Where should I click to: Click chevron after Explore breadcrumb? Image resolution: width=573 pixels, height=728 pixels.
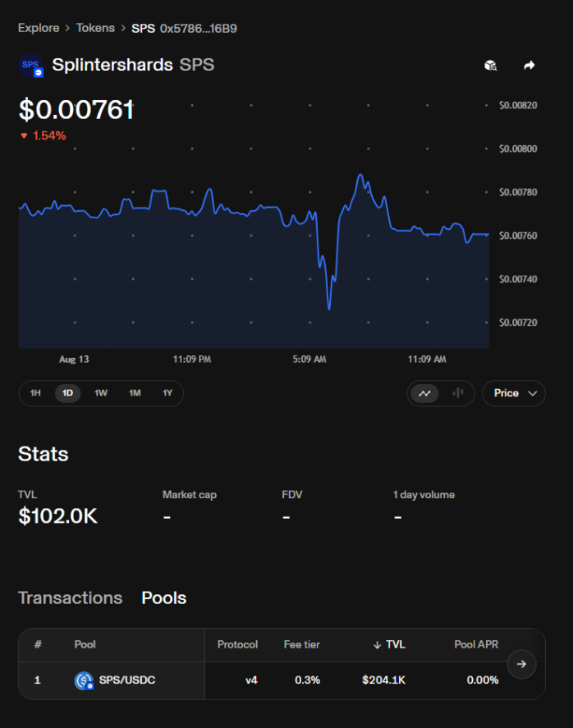pyautogui.click(x=67, y=29)
